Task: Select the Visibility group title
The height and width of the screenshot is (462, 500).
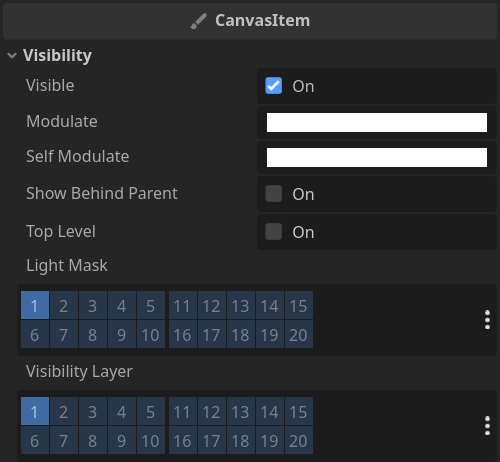Action: click(x=57, y=55)
